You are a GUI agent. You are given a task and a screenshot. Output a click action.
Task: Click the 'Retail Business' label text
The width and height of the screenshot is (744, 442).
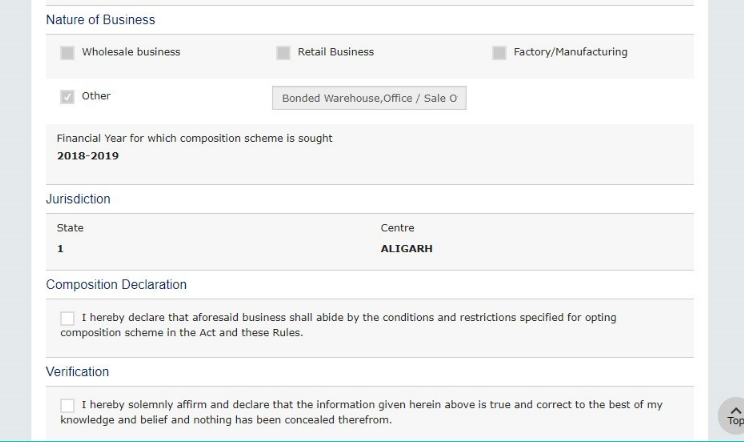336,52
